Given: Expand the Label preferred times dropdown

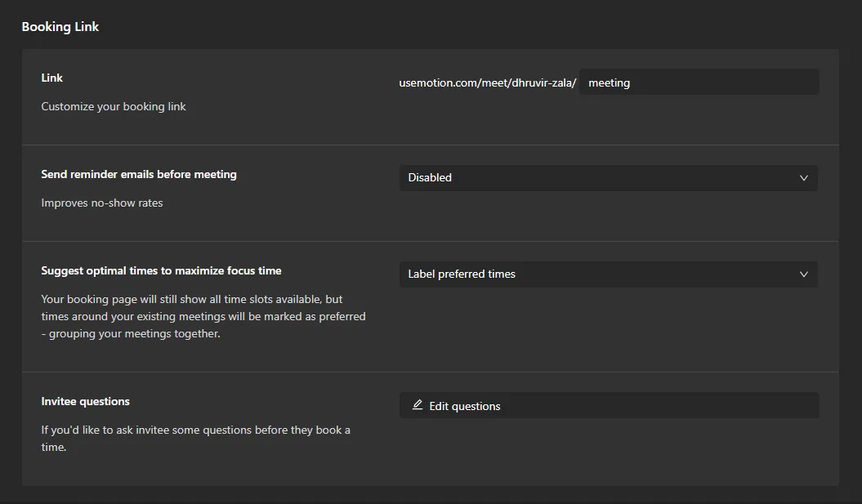Looking at the screenshot, I should click(x=609, y=274).
